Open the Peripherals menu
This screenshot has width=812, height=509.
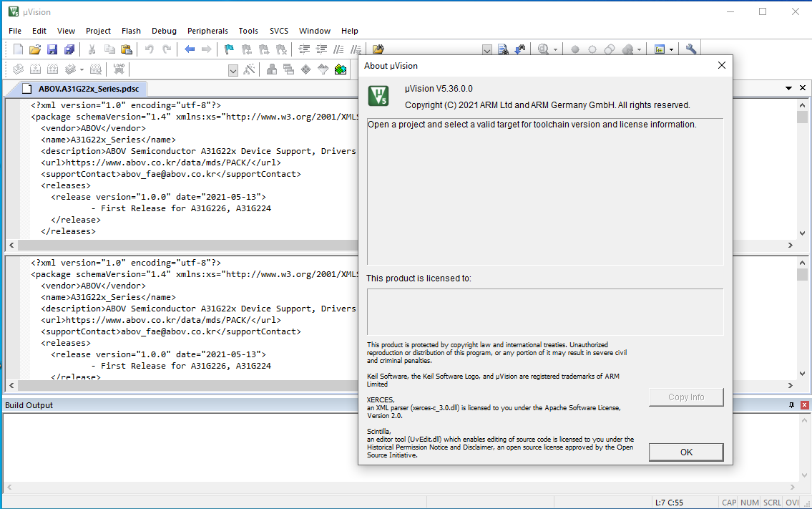(207, 31)
